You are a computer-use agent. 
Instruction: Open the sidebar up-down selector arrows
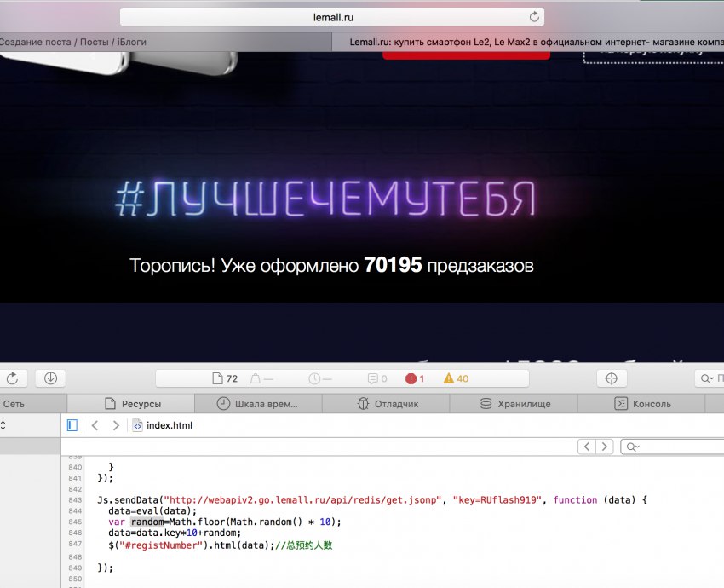point(3,425)
